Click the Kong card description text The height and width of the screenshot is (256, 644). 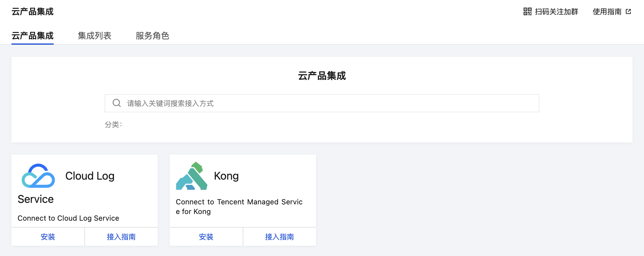[x=239, y=206]
